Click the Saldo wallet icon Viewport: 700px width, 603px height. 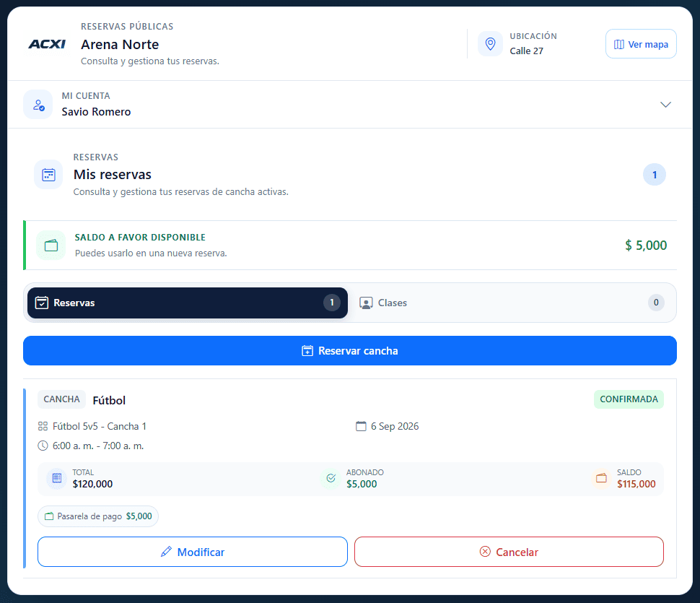pyautogui.click(x=601, y=478)
